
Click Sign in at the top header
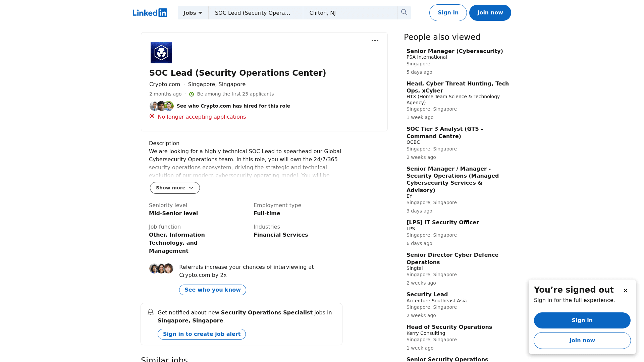tap(448, 13)
